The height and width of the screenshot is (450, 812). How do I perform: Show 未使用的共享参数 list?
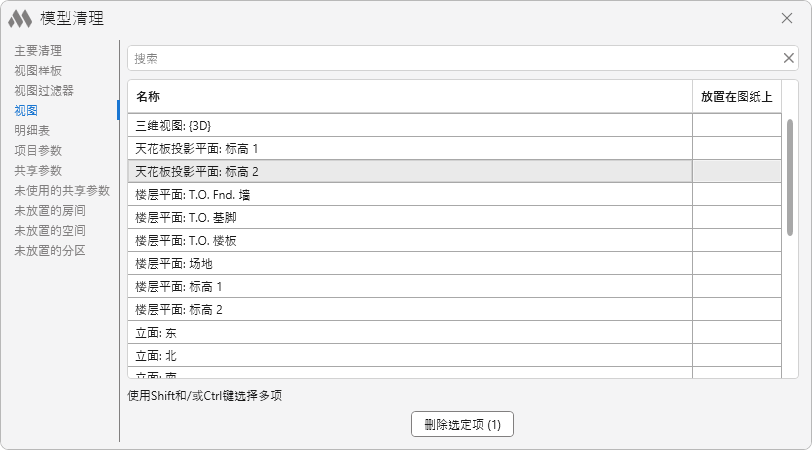point(62,190)
